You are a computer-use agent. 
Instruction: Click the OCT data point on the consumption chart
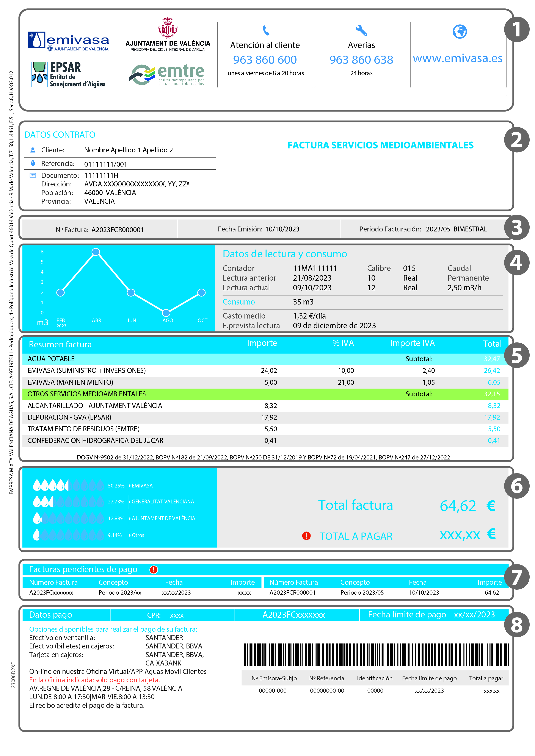202,292
